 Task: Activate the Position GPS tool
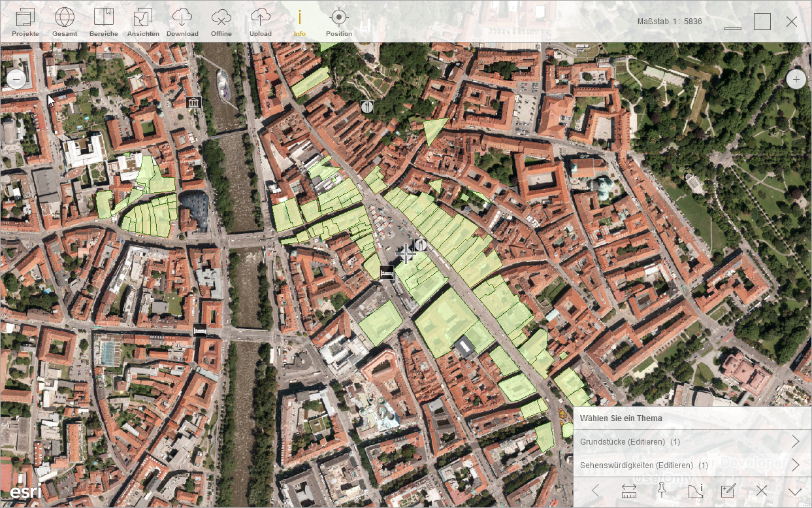[338, 22]
